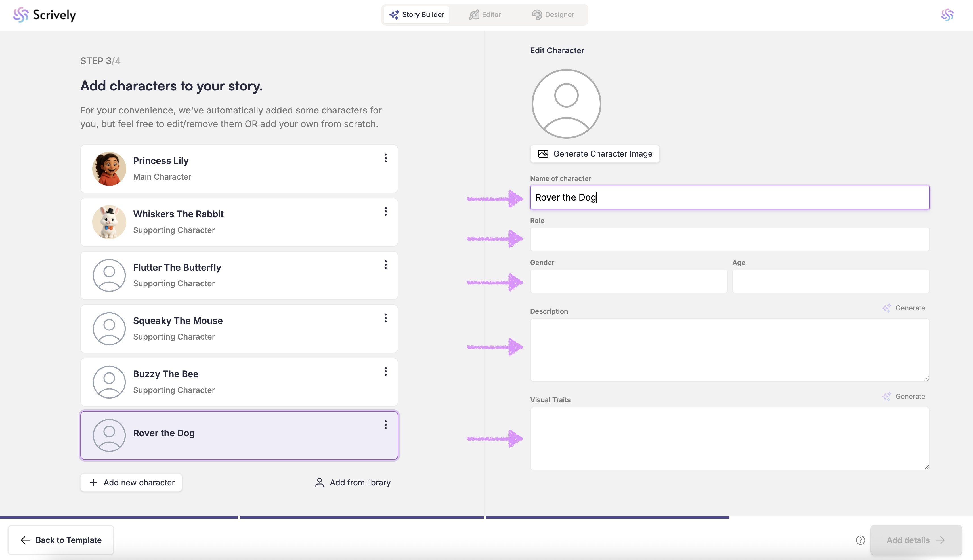This screenshot has height=560, width=973.
Task: Open options menu for Princess Lily
Action: pyautogui.click(x=385, y=158)
